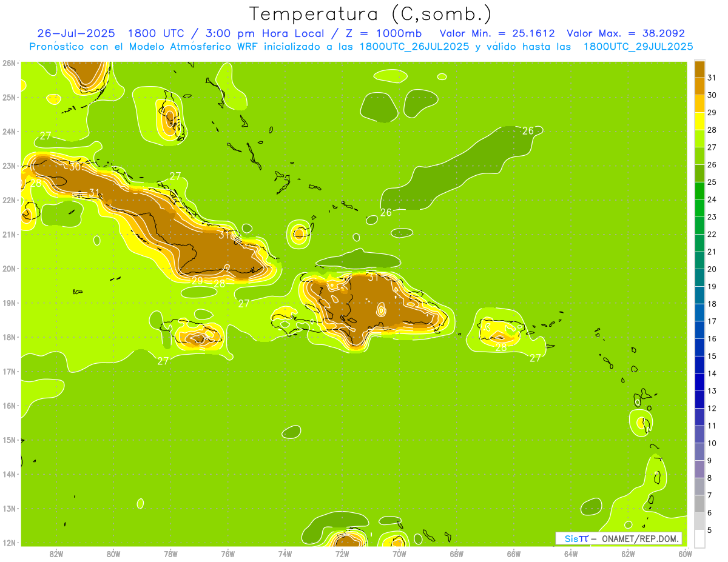This screenshot has height=562, width=728.
Task: Click longitude axis label 66W
Action: click(x=514, y=553)
